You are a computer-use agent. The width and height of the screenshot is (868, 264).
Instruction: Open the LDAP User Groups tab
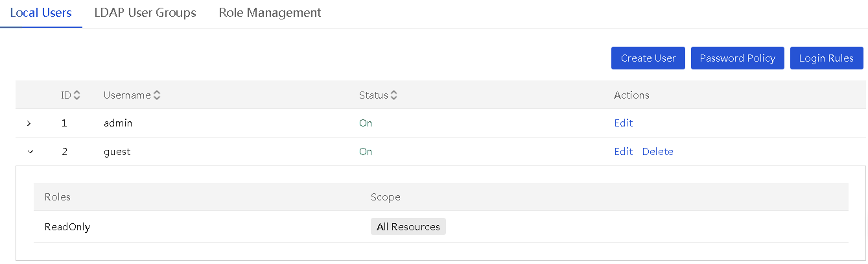pos(145,13)
